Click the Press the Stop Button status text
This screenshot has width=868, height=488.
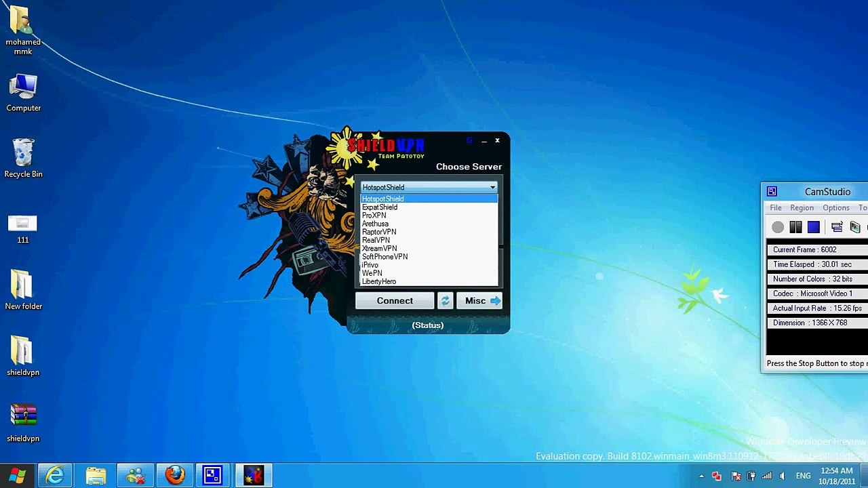click(x=817, y=364)
